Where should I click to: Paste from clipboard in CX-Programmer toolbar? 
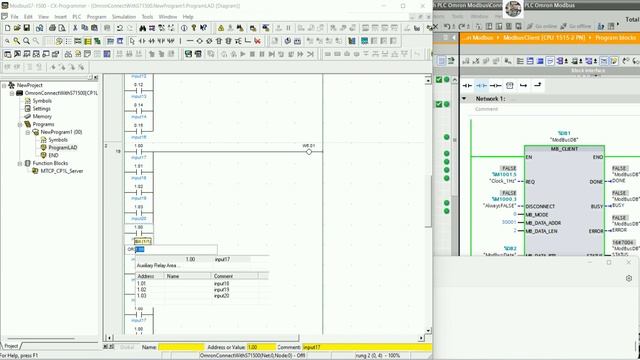click(94, 28)
